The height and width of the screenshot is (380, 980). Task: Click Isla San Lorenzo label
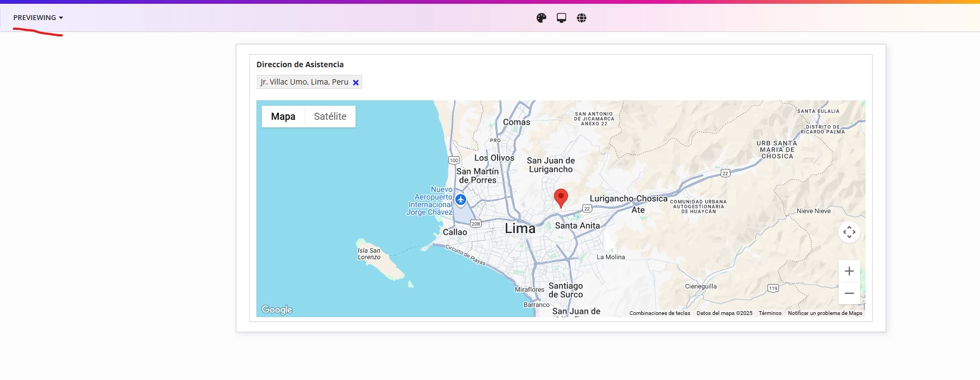click(x=369, y=254)
